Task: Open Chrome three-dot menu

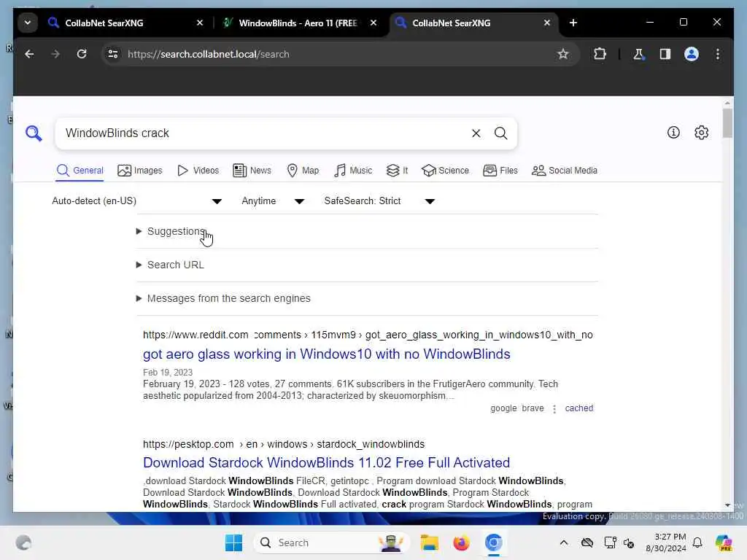Action: tap(718, 54)
